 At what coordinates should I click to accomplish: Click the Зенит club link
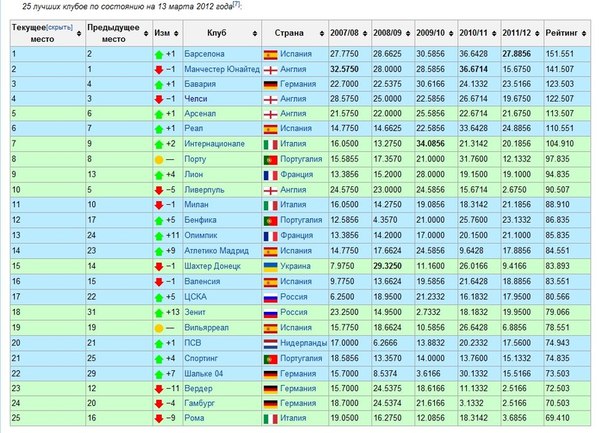point(197,313)
